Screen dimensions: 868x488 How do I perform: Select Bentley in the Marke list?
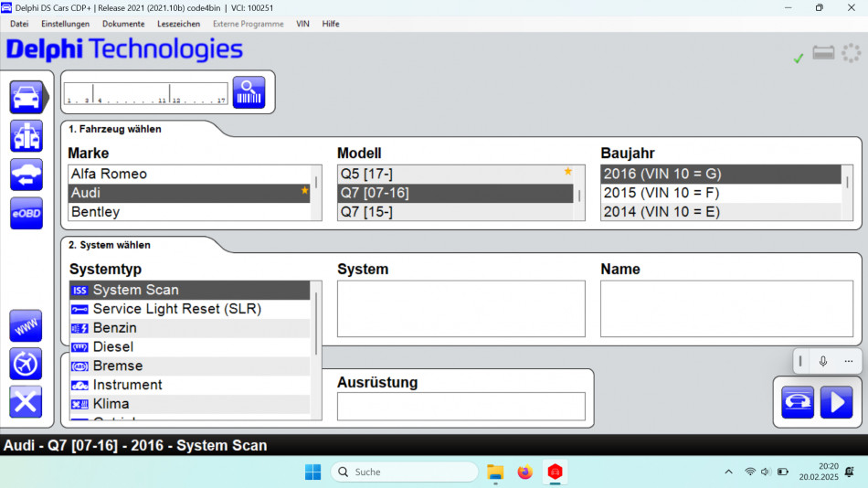click(x=189, y=212)
